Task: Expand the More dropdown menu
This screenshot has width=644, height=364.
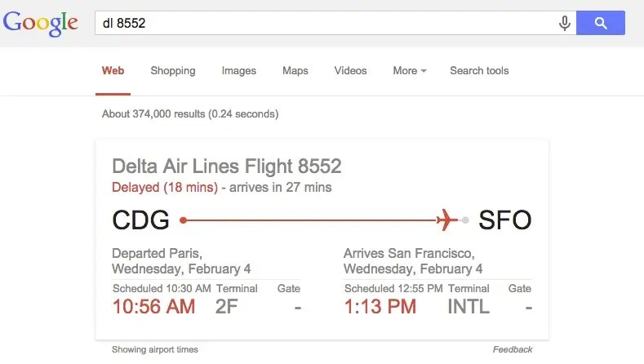Action: [410, 71]
